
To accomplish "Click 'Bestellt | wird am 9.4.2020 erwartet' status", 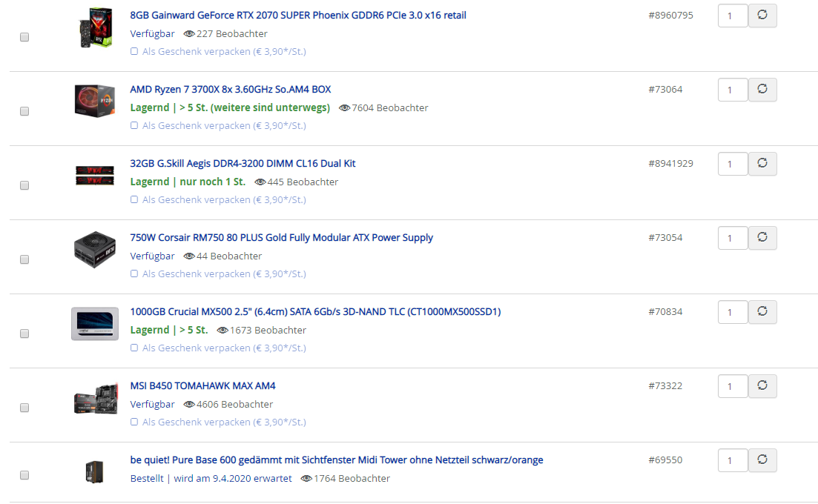I will (211, 479).
